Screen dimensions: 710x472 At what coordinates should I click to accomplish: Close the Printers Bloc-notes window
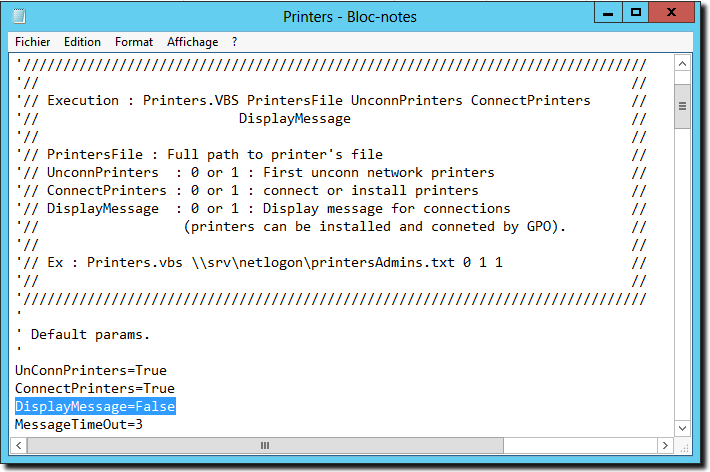pos(672,13)
